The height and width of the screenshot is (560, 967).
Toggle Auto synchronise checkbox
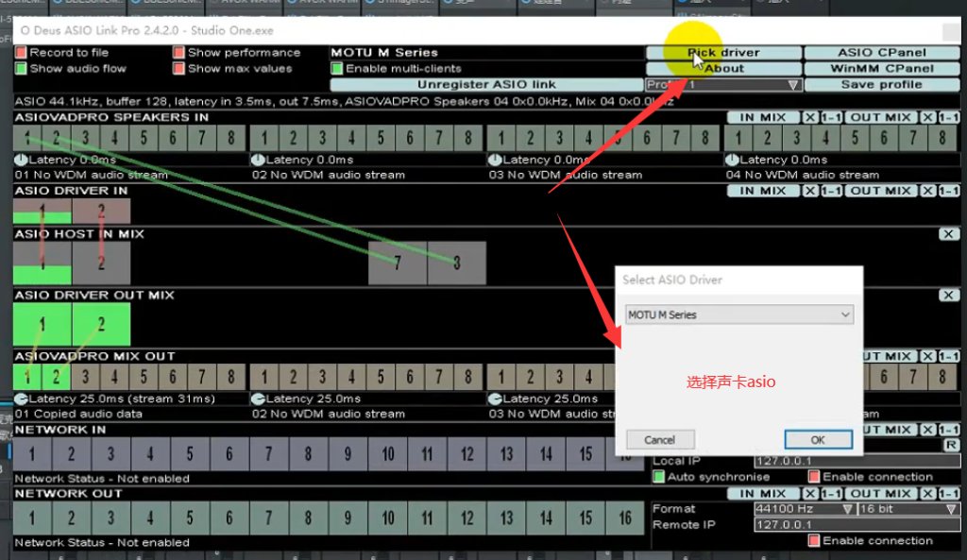click(x=659, y=477)
